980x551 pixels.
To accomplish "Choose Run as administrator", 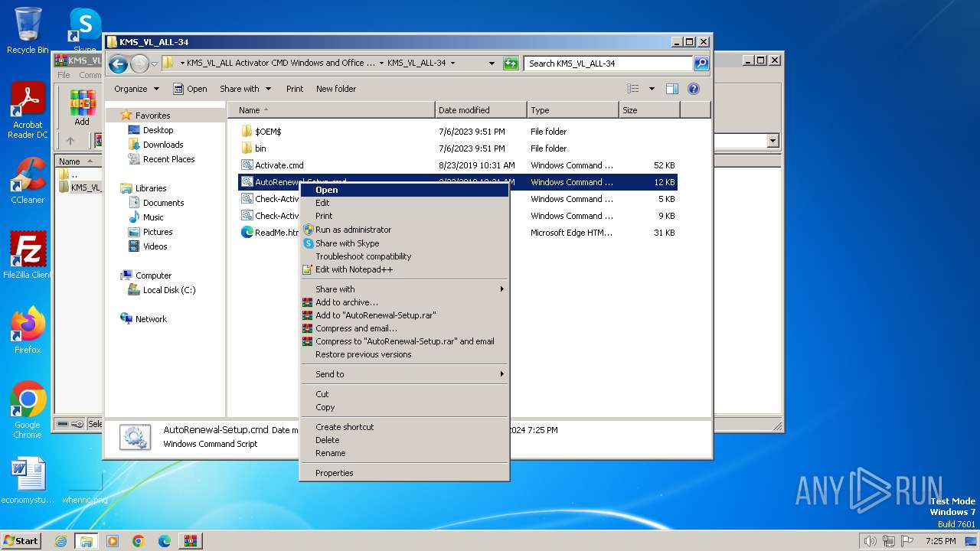I will [x=404, y=230].
